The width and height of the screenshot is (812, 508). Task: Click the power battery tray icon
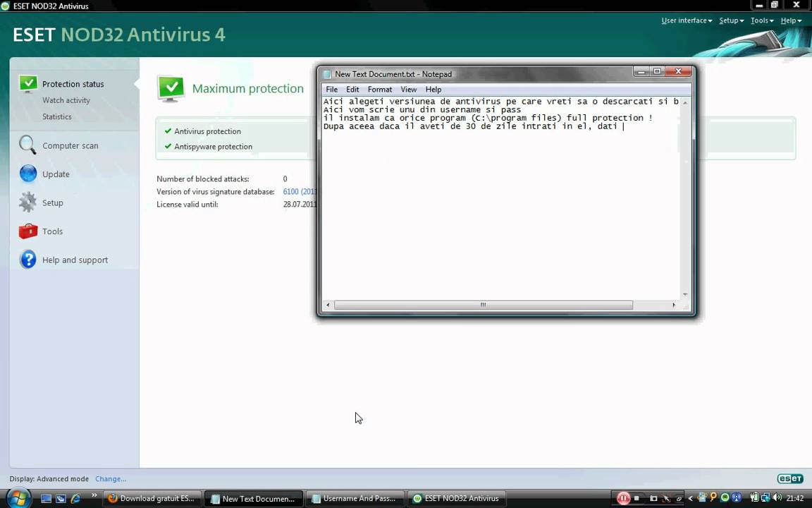(754, 497)
